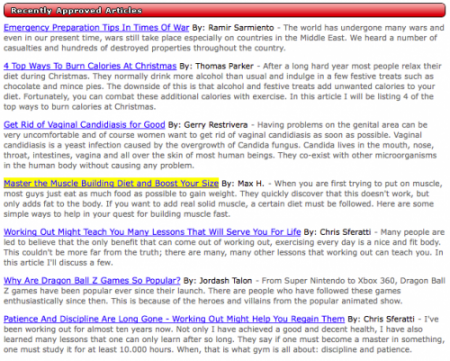Click author name 'Ramir Sarmiento'
The height and width of the screenshot is (361, 450).
coord(241,28)
